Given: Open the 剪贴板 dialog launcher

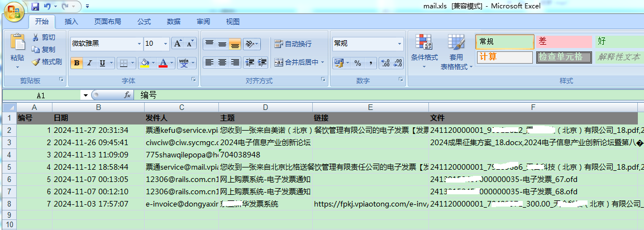Looking at the screenshot, I should point(61,79).
